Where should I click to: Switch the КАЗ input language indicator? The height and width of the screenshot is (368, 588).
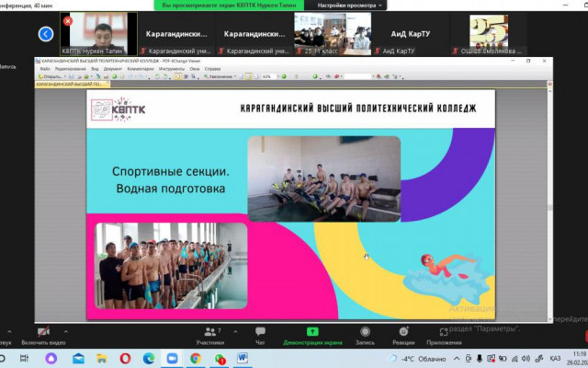555,359
